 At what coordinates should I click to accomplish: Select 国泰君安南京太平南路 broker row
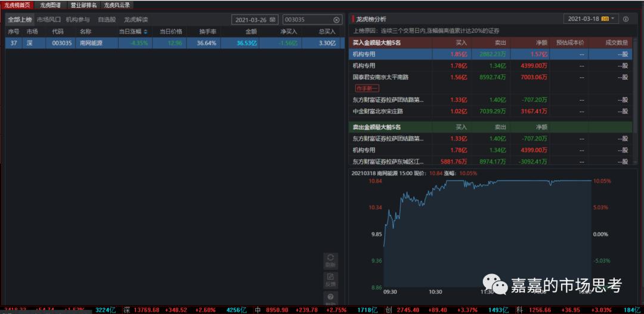(x=491, y=77)
